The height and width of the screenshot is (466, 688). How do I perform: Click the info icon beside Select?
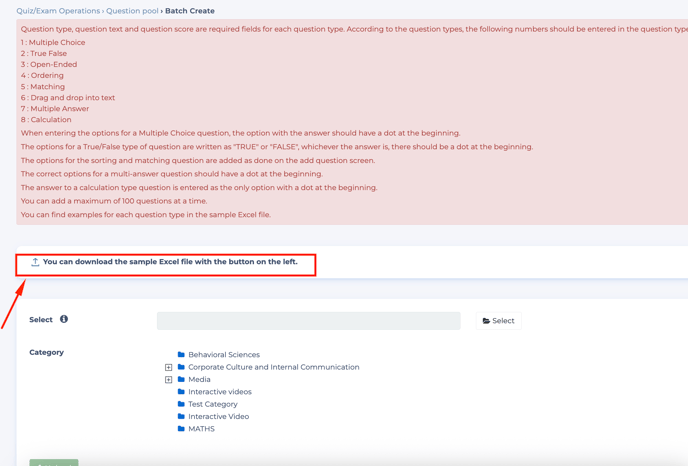coord(64,319)
